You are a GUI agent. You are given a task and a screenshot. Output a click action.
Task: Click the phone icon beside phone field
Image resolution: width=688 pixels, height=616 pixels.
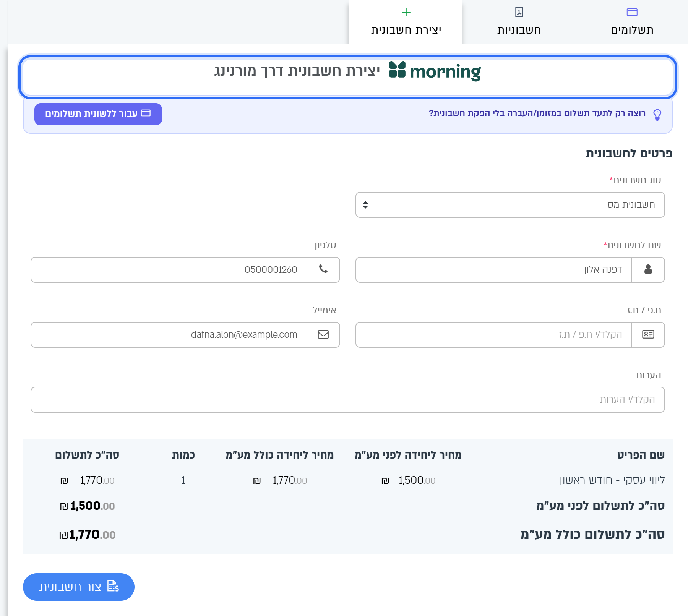pos(323,270)
